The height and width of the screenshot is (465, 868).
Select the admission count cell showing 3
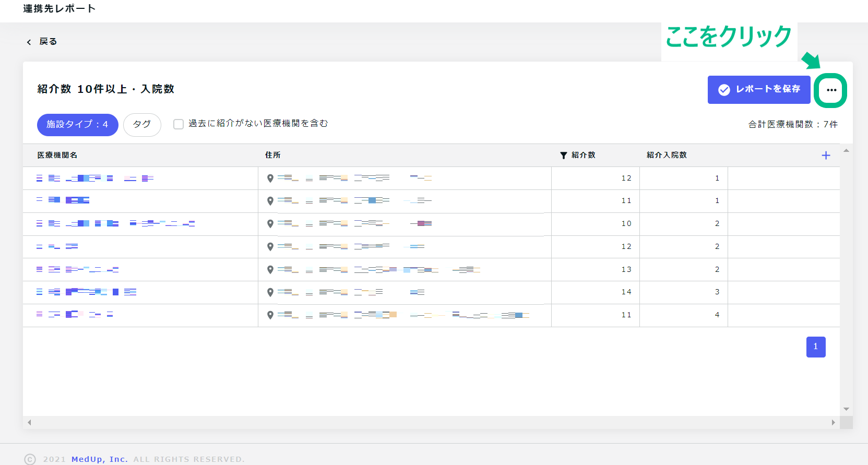[x=684, y=292]
